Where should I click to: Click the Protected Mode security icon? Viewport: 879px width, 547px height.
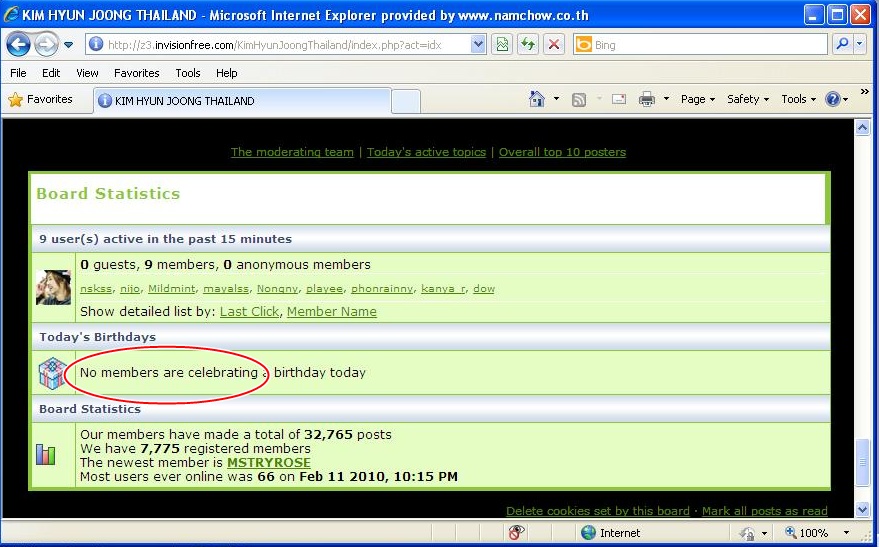(747, 532)
